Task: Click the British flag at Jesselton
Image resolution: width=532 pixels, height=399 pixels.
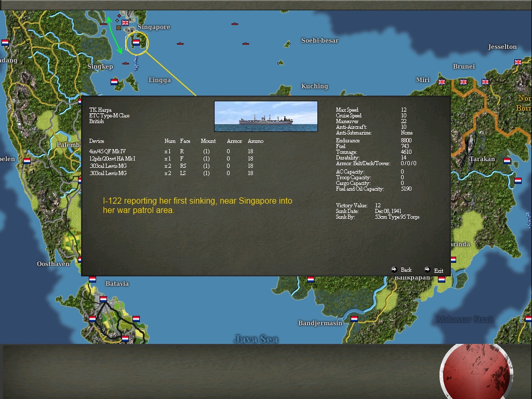Action: pyautogui.click(x=518, y=62)
